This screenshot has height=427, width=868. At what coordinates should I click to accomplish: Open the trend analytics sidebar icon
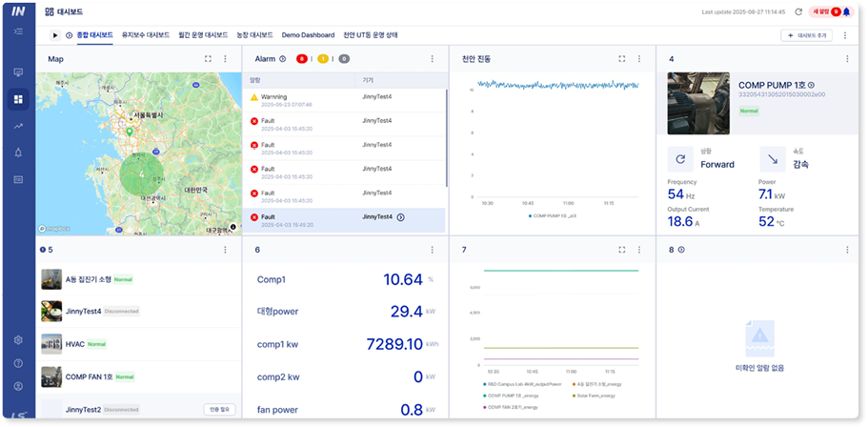coord(18,126)
